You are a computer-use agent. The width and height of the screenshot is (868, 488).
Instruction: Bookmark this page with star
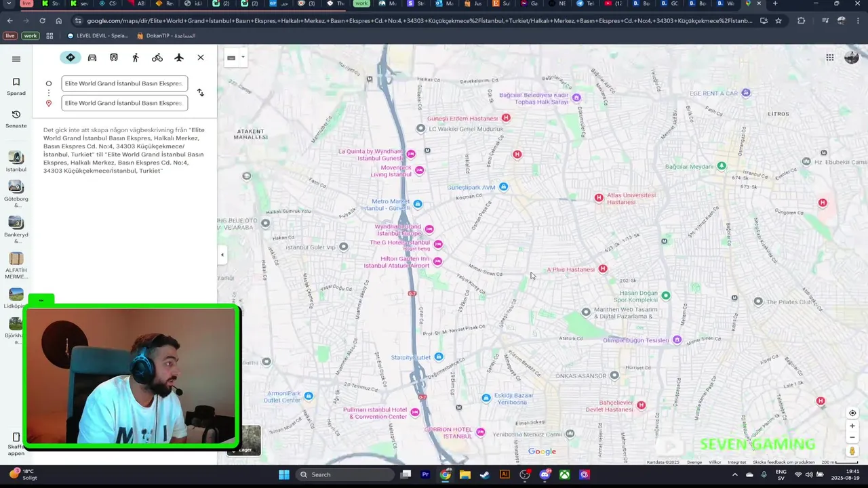click(x=778, y=21)
